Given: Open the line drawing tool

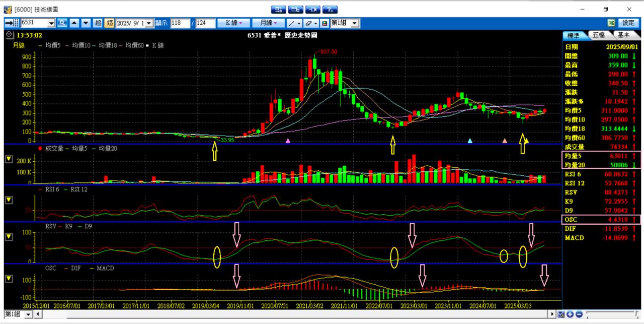Looking at the screenshot, I should [292, 23].
